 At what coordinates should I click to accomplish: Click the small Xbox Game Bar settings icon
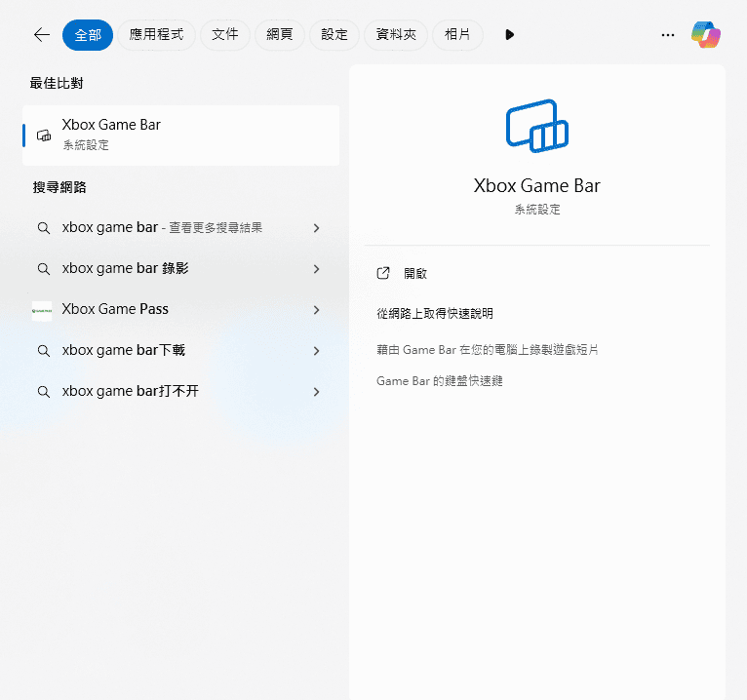(x=44, y=136)
